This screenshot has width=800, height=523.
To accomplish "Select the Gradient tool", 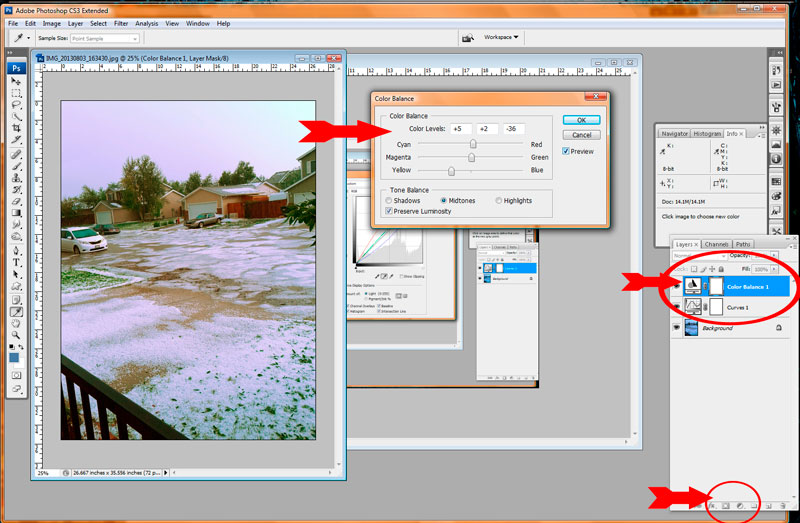I will click(x=16, y=213).
